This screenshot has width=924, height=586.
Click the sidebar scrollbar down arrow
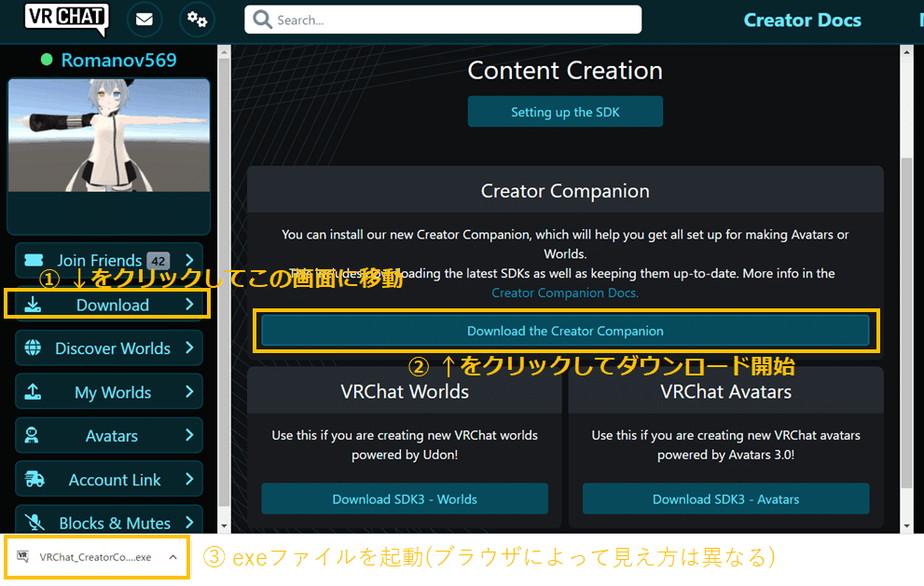224,526
